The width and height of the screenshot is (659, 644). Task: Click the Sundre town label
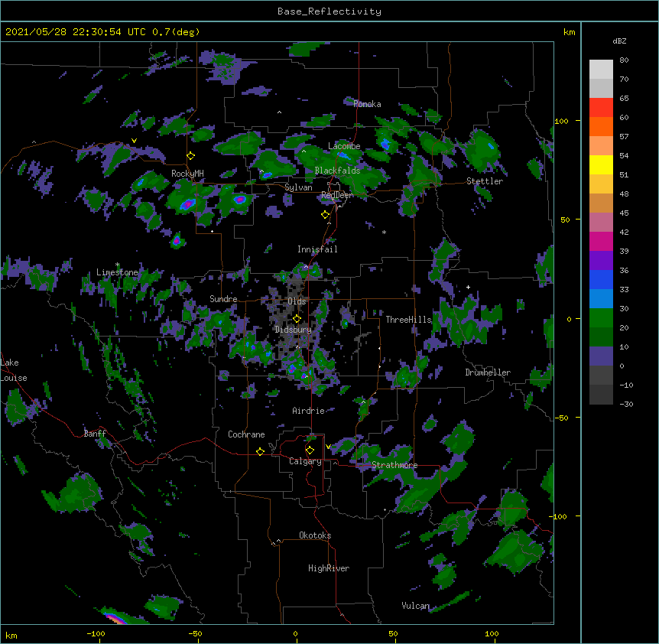223,299
